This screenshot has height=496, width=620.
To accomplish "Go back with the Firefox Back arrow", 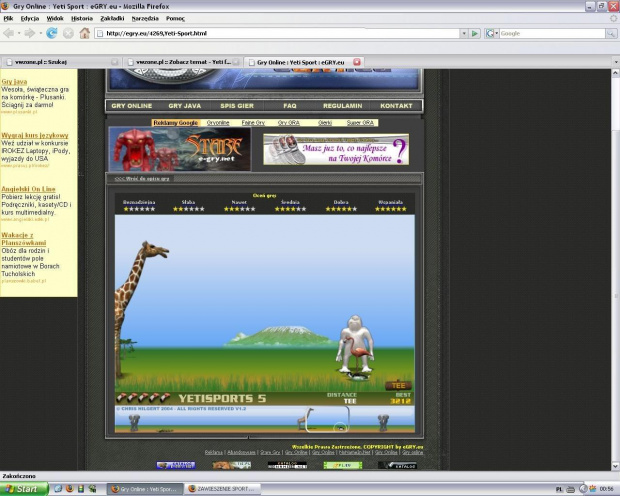I will [x=8, y=33].
